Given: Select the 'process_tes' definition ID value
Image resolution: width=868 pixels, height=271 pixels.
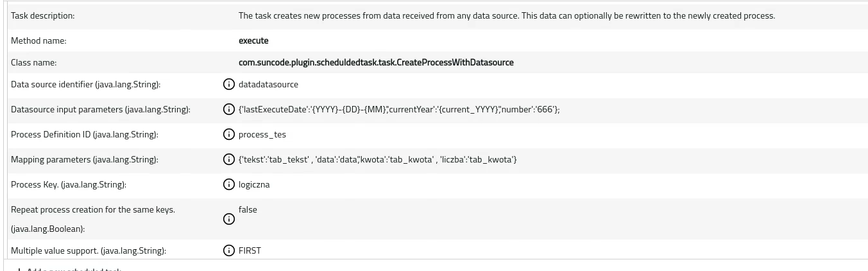Looking at the screenshot, I should tap(262, 134).
